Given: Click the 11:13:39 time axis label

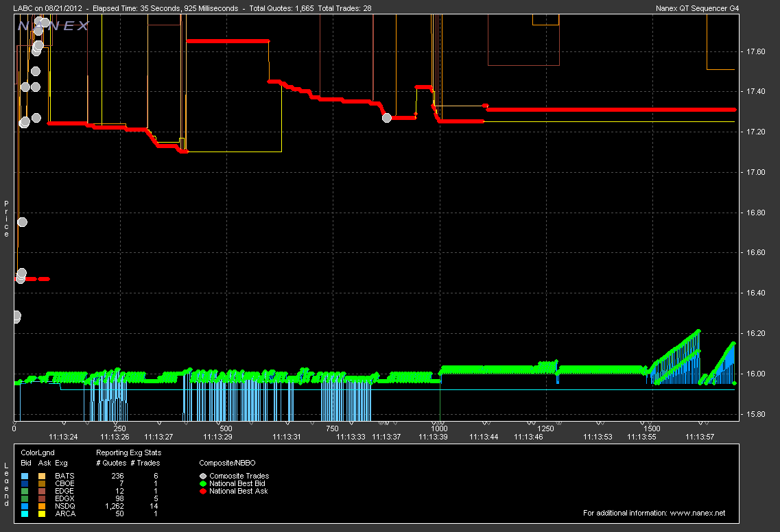Looking at the screenshot, I should pyautogui.click(x=433, y=437).
